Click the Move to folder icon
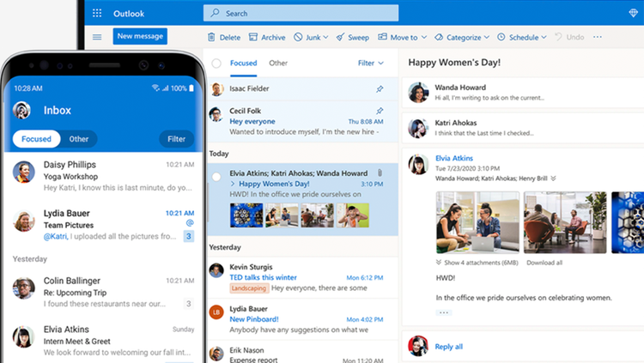Viewport: 644px width, 363px height. click(382, 37)
